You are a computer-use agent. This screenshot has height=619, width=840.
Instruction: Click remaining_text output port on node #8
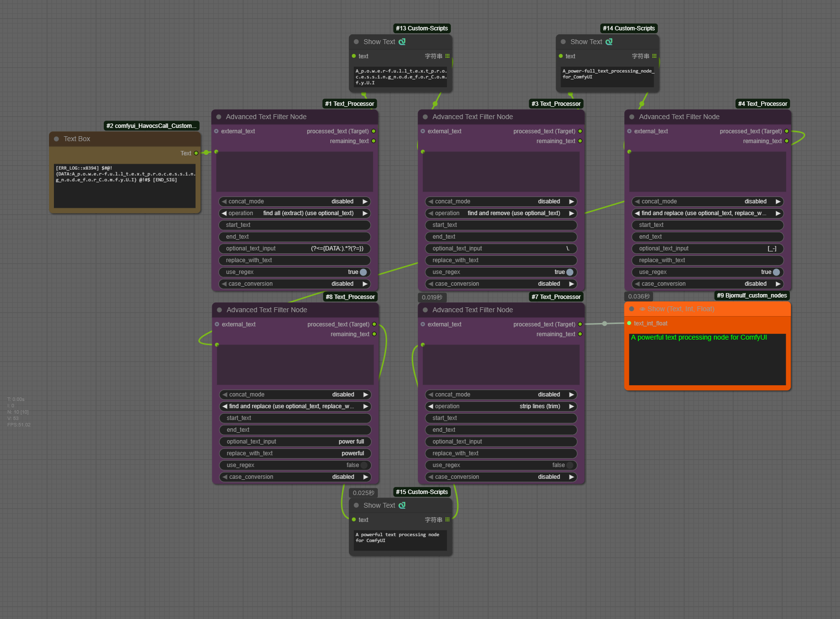[374, 334]
